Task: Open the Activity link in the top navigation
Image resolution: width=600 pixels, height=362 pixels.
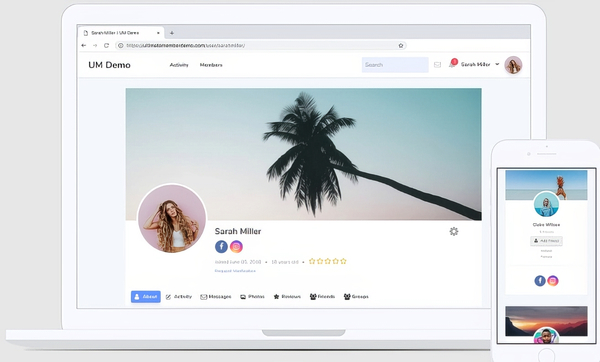Action: click(179, 65)
